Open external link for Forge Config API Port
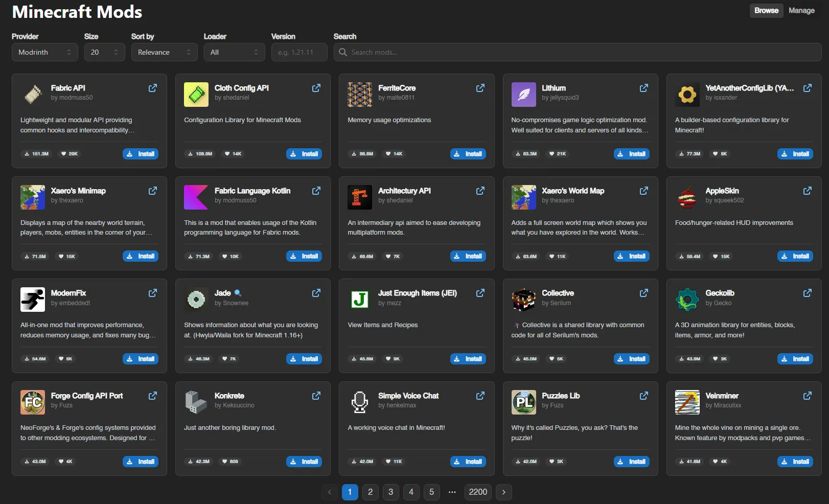 [x=153, y=396]
